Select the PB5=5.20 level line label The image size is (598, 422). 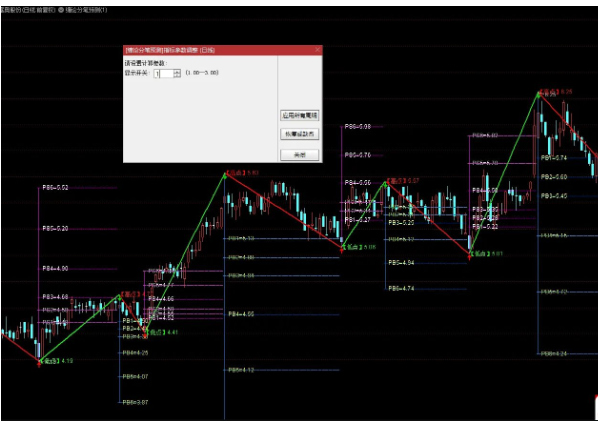tap(55, 228)
